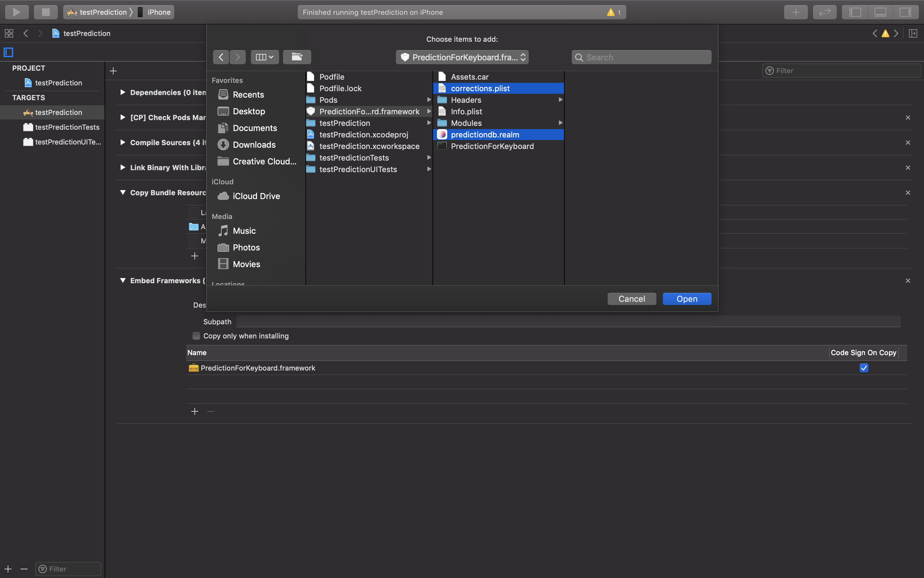Image resolution: width=924 pixels, height=578 pixels.
Task: Go forward in the file dialog
Action: coord(237,57)
